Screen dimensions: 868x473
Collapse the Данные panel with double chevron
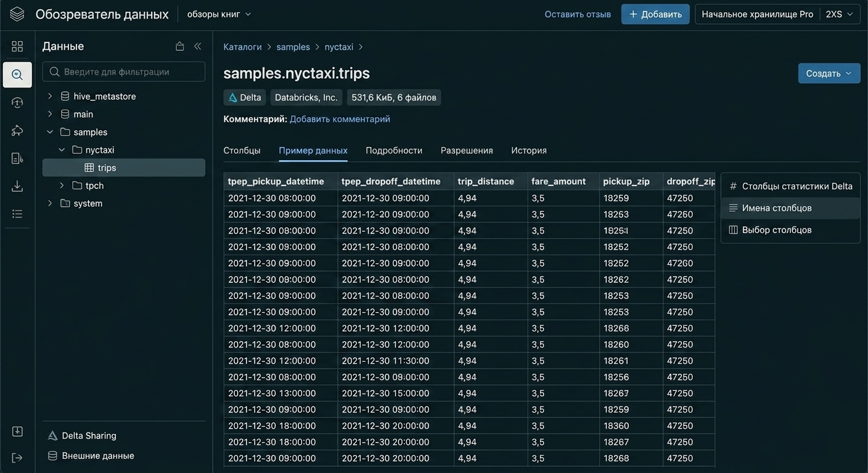[197, 46]
